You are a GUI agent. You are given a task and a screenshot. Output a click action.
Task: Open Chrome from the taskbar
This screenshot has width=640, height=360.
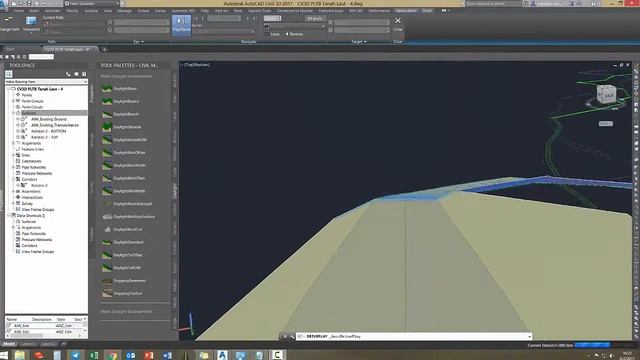(112, 355)
